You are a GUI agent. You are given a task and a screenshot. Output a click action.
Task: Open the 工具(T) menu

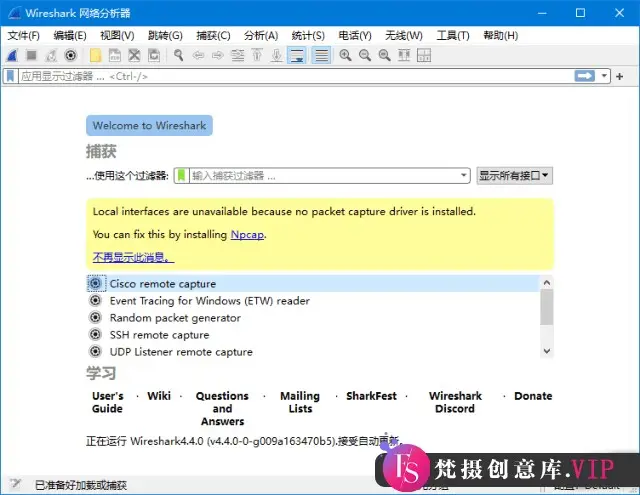pos(453,36)
